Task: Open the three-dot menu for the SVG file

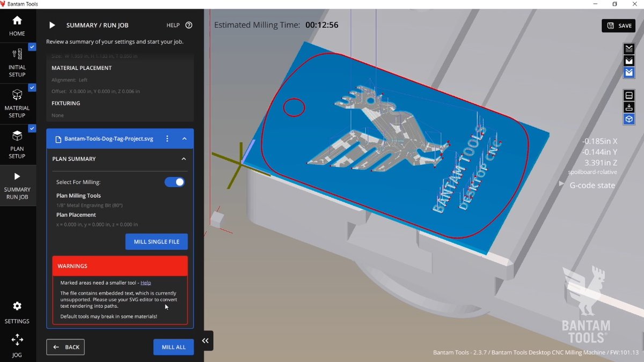Action: (x=167, y=138)
